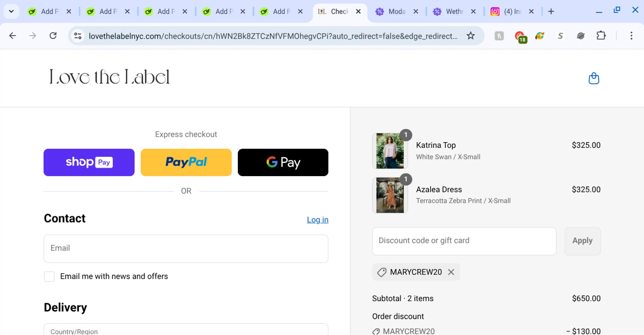Reload the checkout page

(x=53, y=36)
